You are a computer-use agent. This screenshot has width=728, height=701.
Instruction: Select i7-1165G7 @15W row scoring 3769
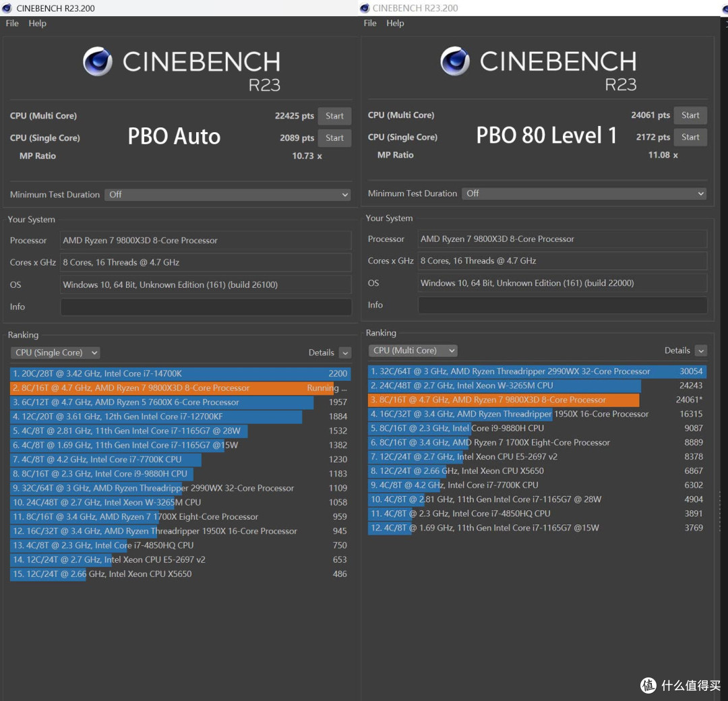click(537, 528)
